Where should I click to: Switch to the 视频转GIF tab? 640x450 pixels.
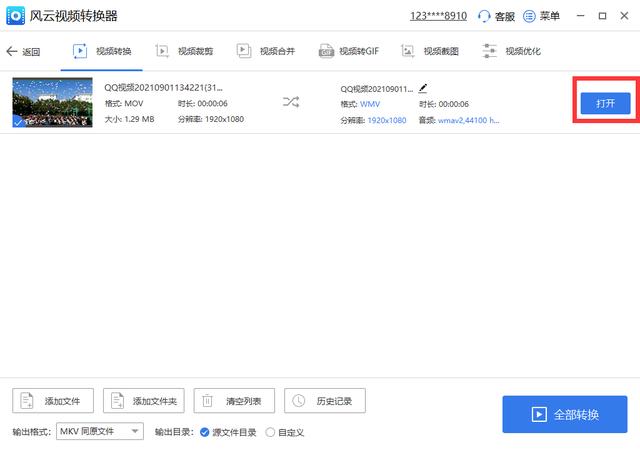pyautogui.click(x=349, y=51)
